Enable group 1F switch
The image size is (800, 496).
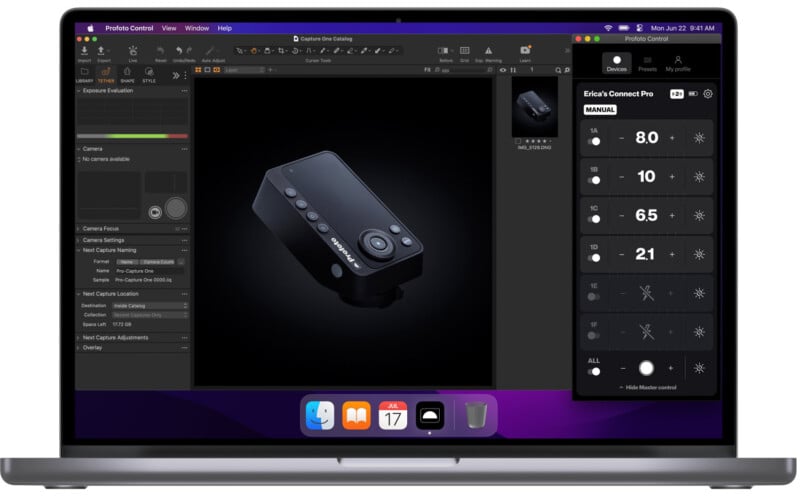tap(594, 336)
